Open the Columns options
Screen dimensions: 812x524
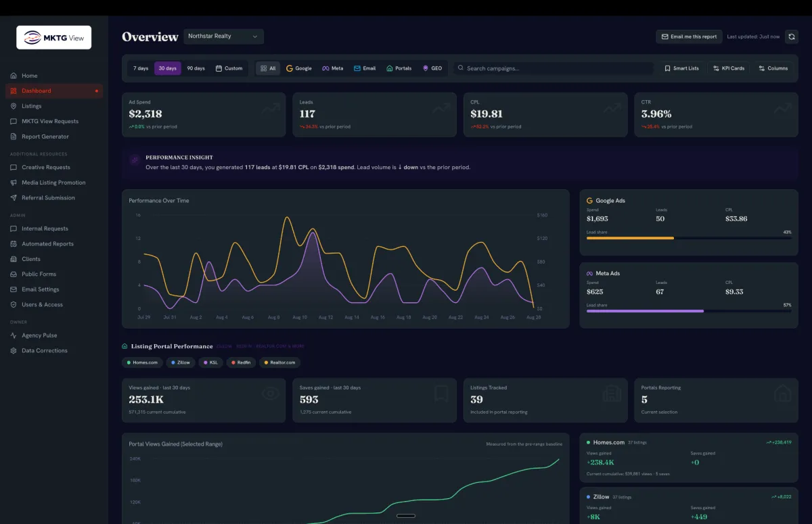point(773,68)
